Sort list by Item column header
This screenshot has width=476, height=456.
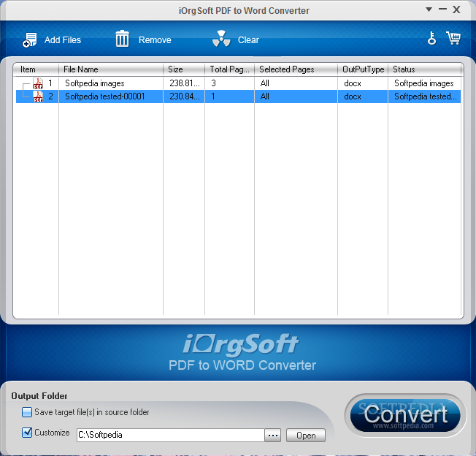(36, 69)
